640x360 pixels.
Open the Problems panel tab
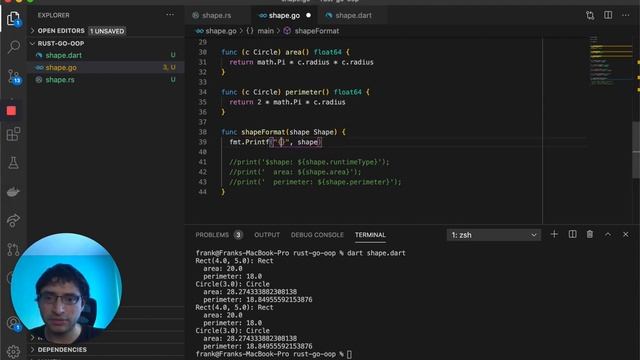[x=212, y=235]
